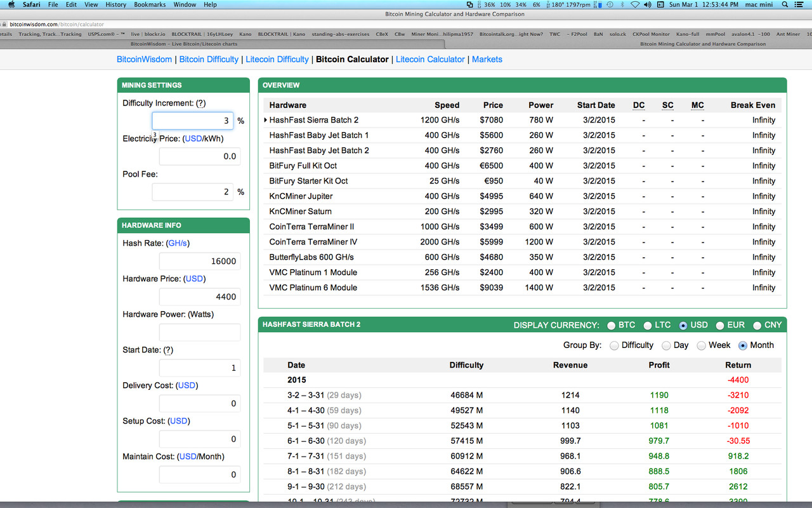Switch to Bitcoin Mining Calculator tab
The image size is (812, 508).
pyautogui.click(x=703, y=44)
